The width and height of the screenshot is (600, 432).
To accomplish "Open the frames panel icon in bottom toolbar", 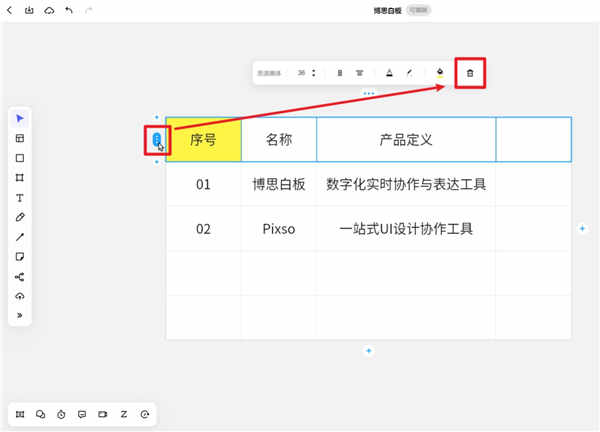I will [x=20, y=414].
